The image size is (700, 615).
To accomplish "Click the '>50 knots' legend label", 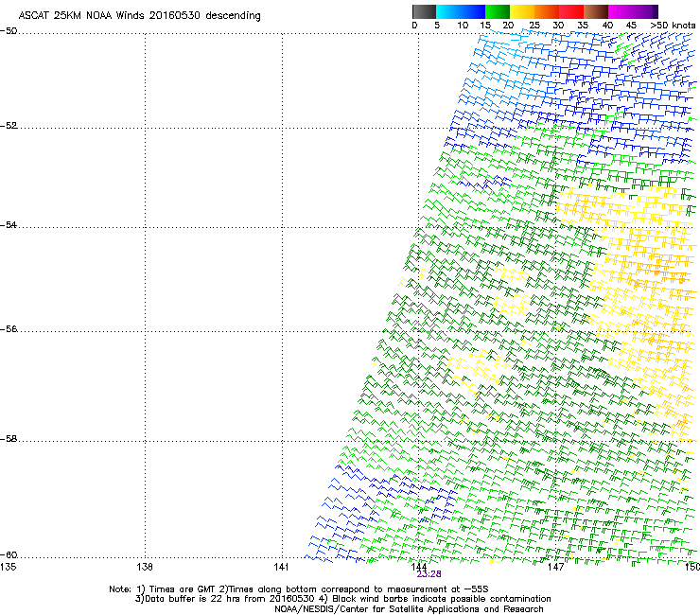I will [x=673, y=26].
